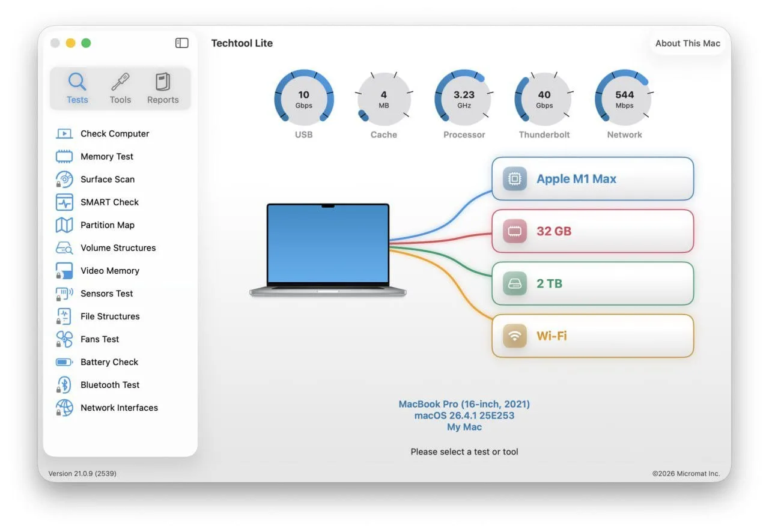Screen dimensions: 769x532
Task: Click the MacBook Pro laptop image
Action: pyautogui.click(x=328, y=250)
